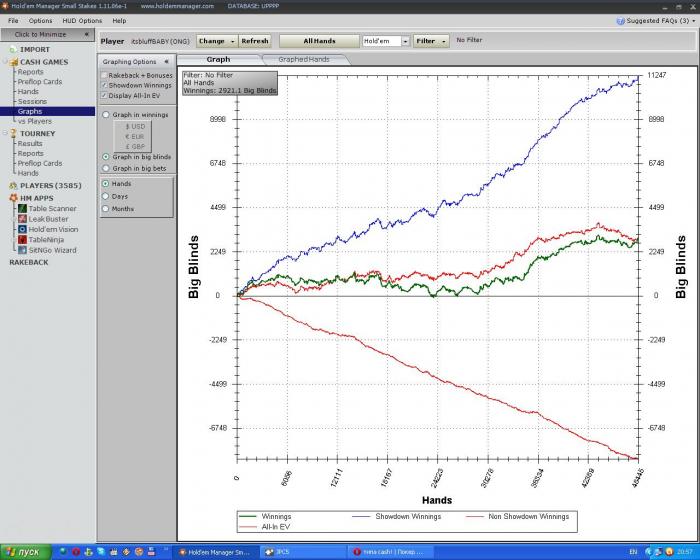The height and width of the screenshot is (560, 700).
Task: Select the Graphs tree item
Action: 47,111
